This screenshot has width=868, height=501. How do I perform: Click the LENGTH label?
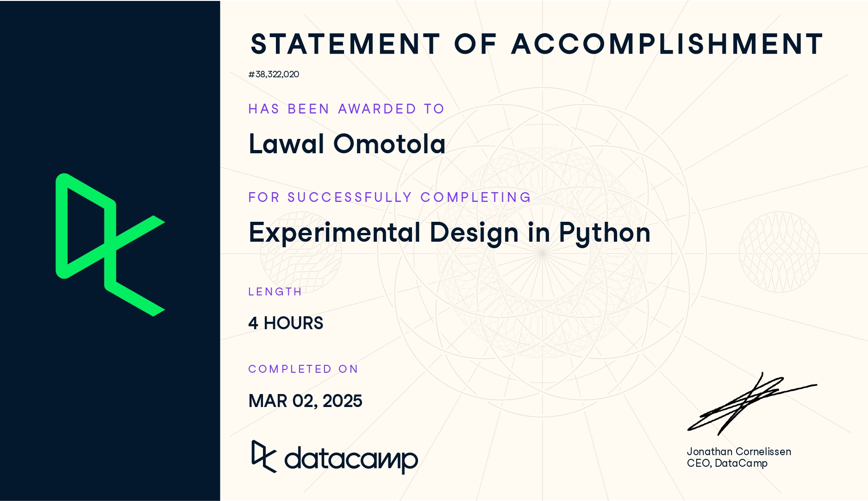coord(275,292)
